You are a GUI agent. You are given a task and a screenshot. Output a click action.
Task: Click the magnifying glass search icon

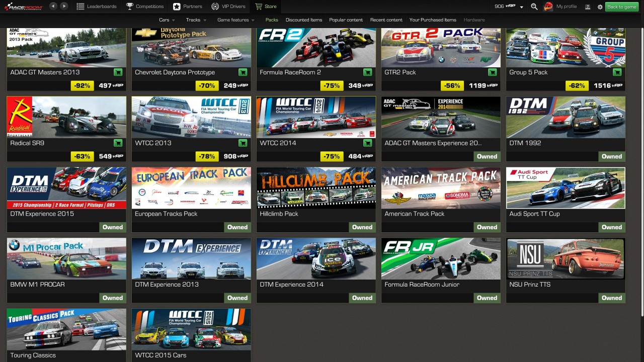point(534,7)
